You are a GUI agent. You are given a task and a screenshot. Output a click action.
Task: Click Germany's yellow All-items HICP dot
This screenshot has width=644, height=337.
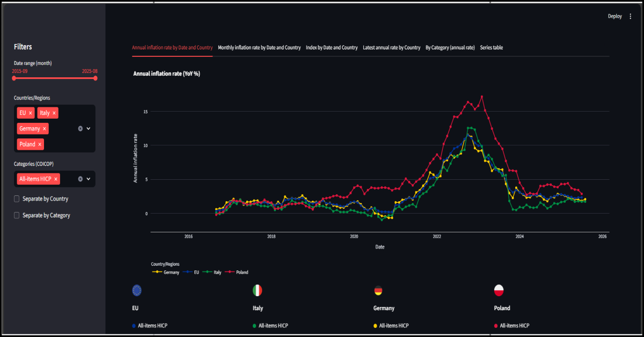tap(375, 326)
